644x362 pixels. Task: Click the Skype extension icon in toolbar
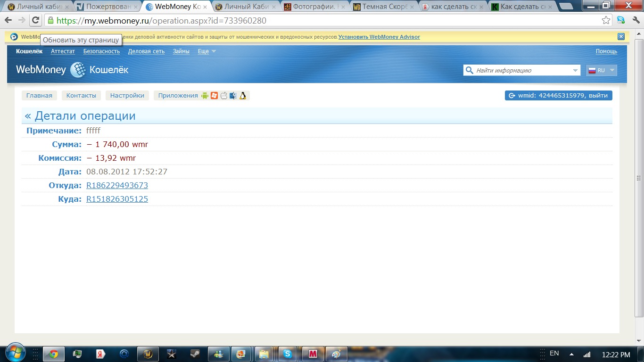click(621, 20)
